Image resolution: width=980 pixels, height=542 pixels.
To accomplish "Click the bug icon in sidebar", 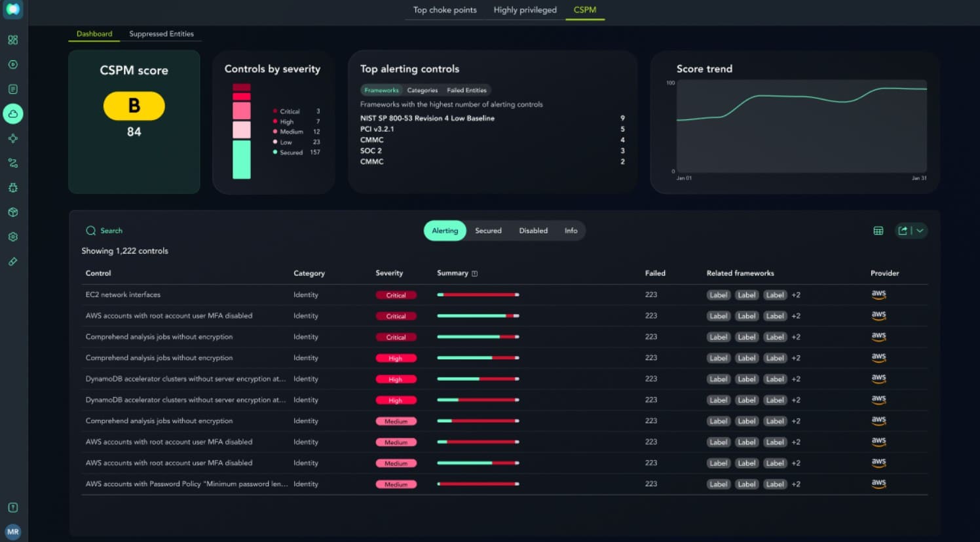I will point(12,187).
